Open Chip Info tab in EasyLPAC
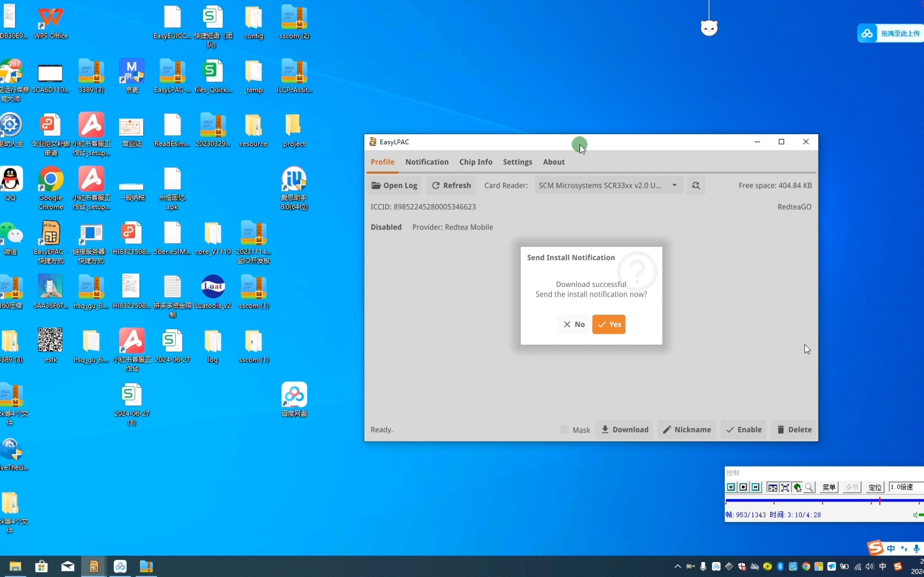Image resolution: width=924 pixels, height=577 pixels. pyautogui.click(x=476, y=162)
